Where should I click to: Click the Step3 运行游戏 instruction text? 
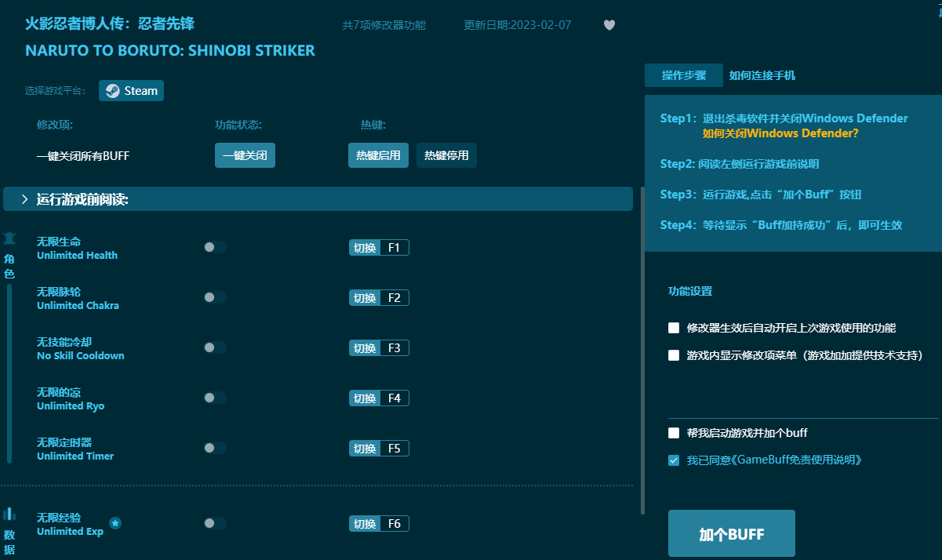[761, 195]
